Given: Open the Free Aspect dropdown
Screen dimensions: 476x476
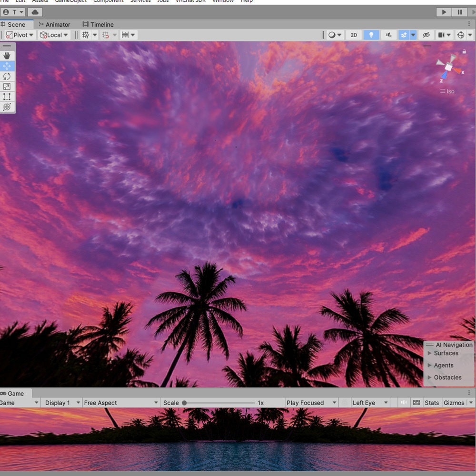Looking at the screenshot, I should (x=120, y=403).
